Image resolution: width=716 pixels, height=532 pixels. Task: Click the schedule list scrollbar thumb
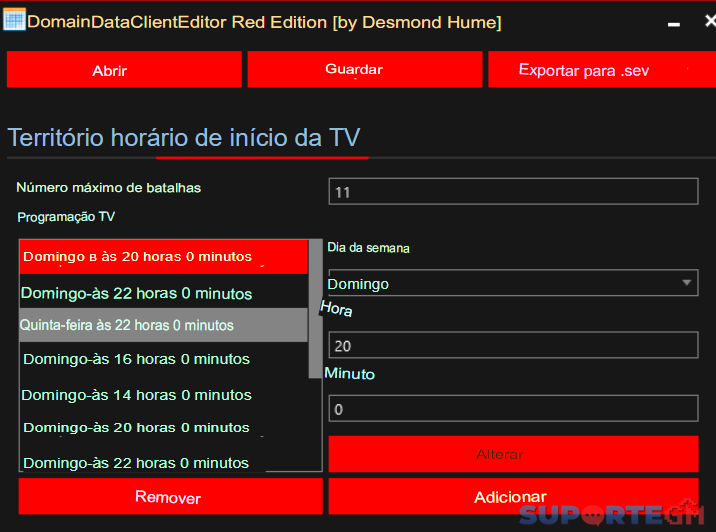(x=315, y=309)
